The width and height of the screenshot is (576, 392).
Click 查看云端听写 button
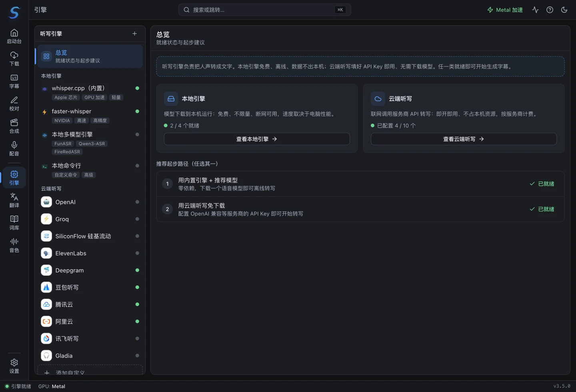pos(464,139)
